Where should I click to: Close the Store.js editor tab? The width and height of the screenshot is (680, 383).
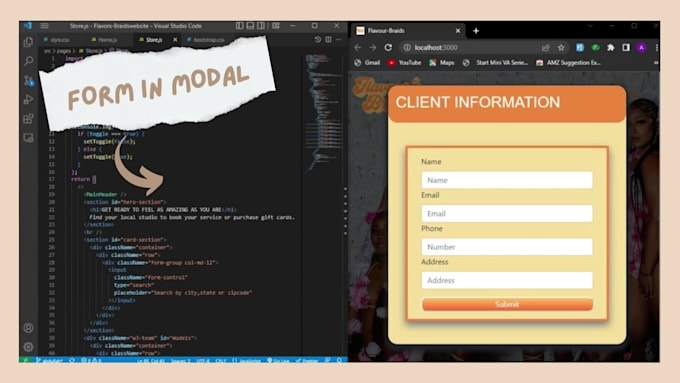click(x=175, y=39)
